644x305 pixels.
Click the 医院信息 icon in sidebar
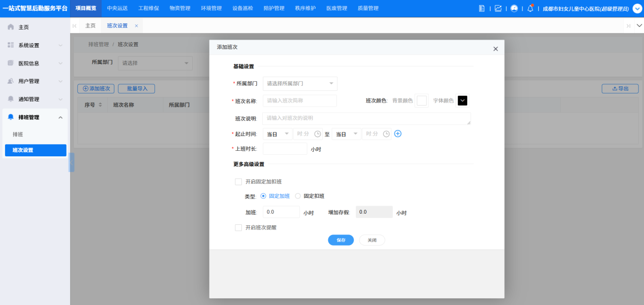pyautogui.click(x=11, y=63)
